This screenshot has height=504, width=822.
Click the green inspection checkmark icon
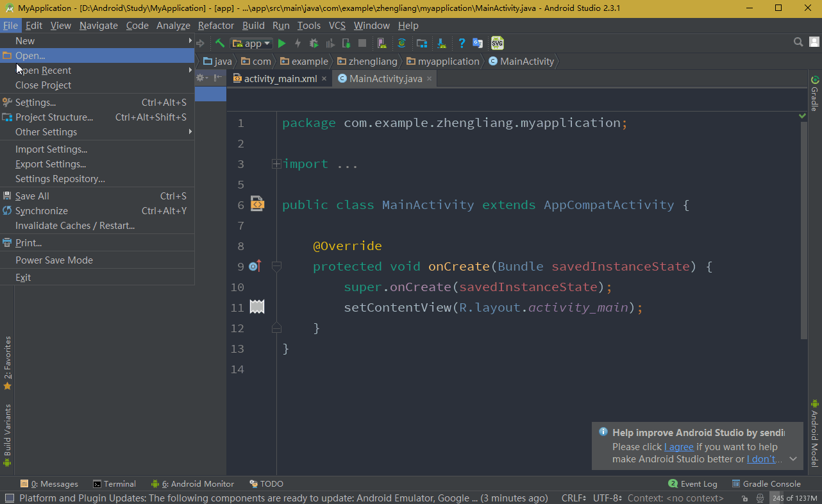(803, 116)
